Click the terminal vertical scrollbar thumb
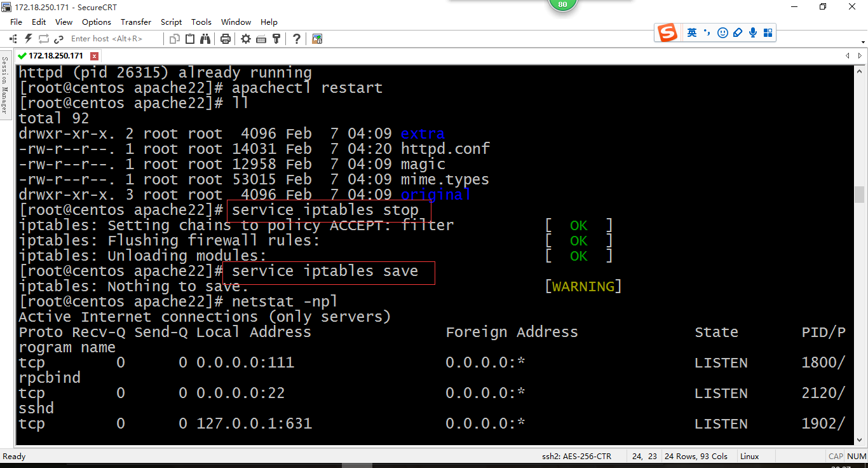Image resolution: width=868 pixels, height=468 pixels. (x=860, y=194)
